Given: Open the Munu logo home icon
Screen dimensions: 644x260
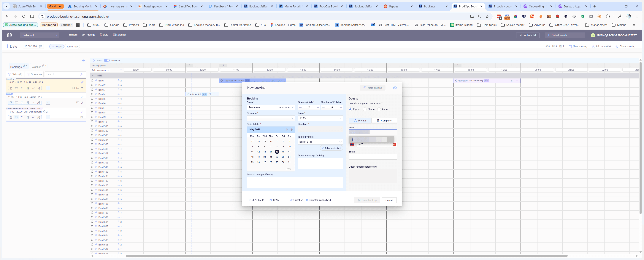Looking at the screenshot, I should coord(9,35).
